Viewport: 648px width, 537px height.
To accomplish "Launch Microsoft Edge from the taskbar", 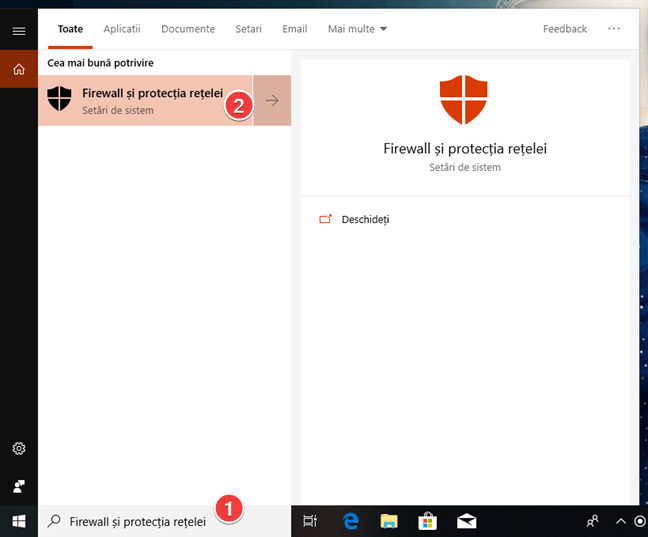I will [350, 521].
